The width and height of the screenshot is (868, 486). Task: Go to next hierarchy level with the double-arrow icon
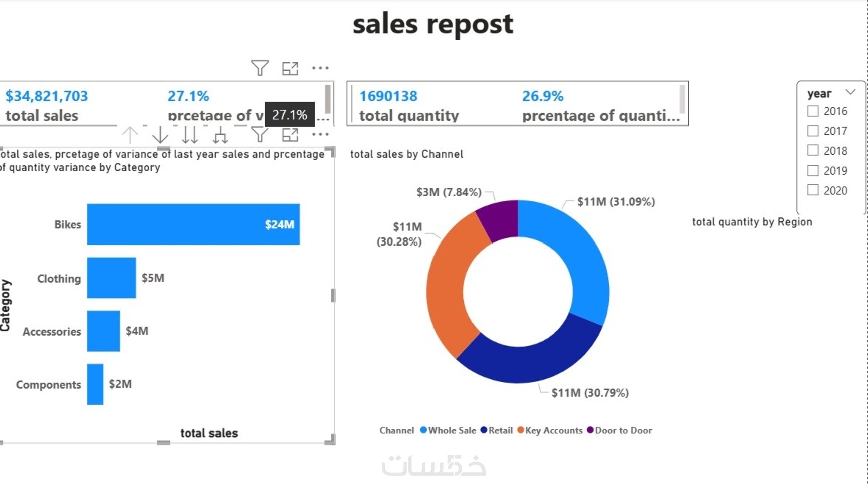tap(190, 135)
